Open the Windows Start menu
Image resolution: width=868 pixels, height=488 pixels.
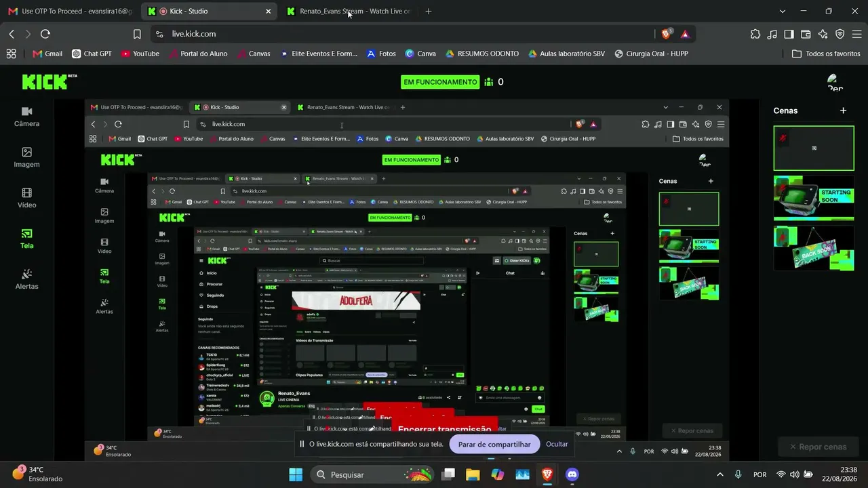[x=296, y=474]
